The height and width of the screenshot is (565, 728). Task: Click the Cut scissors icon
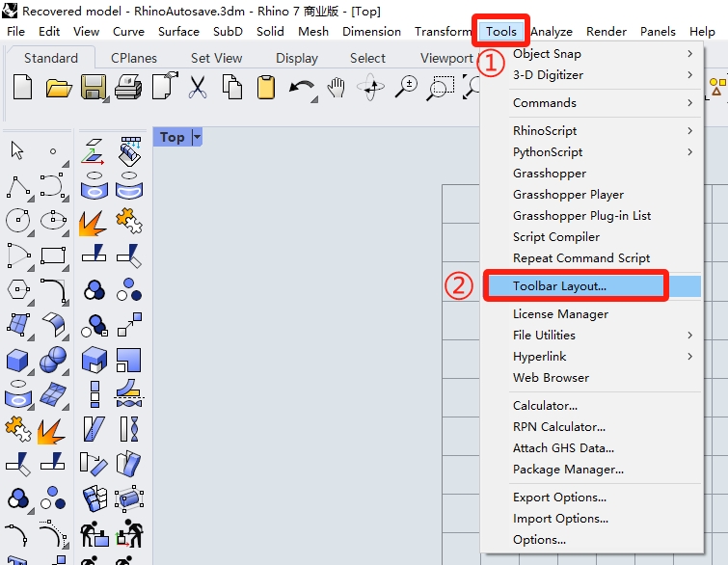pyautogui.click(x=198, y=88)
